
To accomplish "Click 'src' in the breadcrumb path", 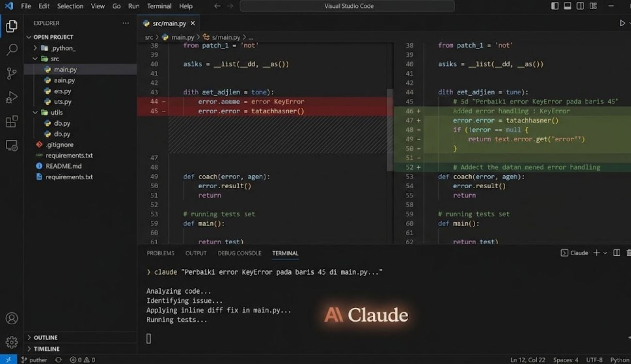I will [149, 37].
